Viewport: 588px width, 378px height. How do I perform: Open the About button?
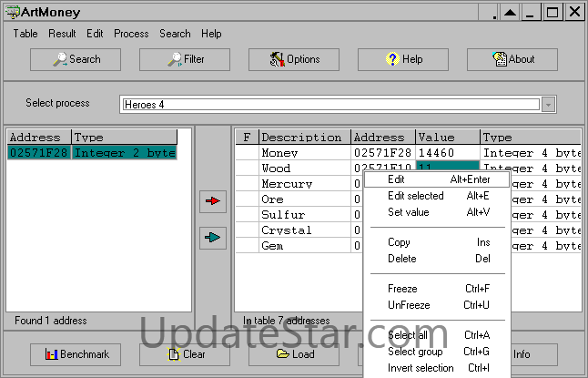512,59
